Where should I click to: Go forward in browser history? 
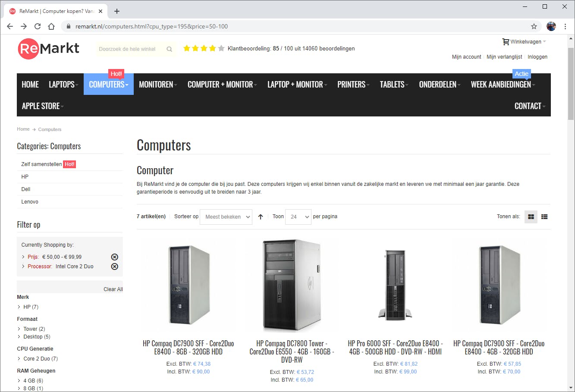tap(24, 26)
